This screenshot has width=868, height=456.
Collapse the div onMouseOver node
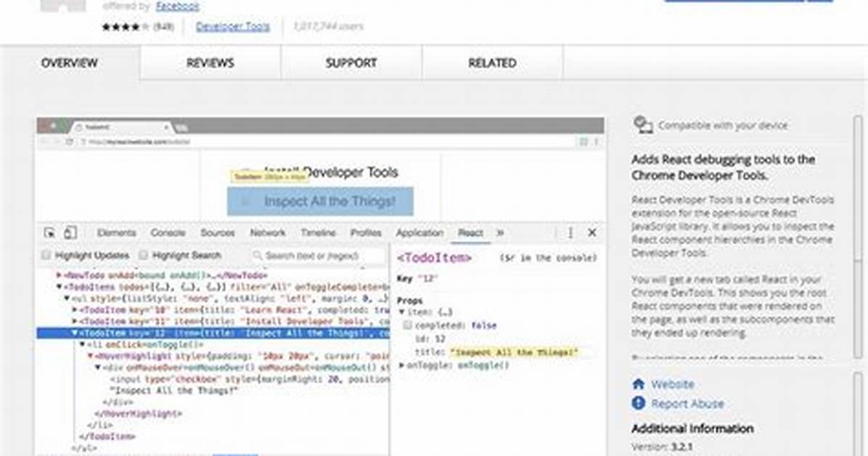click(99, 367)
